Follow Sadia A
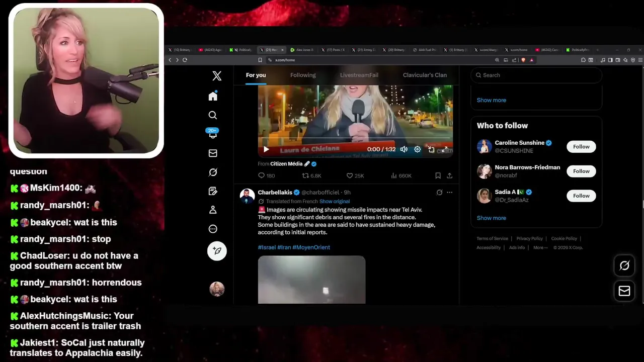 (x=581, y=196)
